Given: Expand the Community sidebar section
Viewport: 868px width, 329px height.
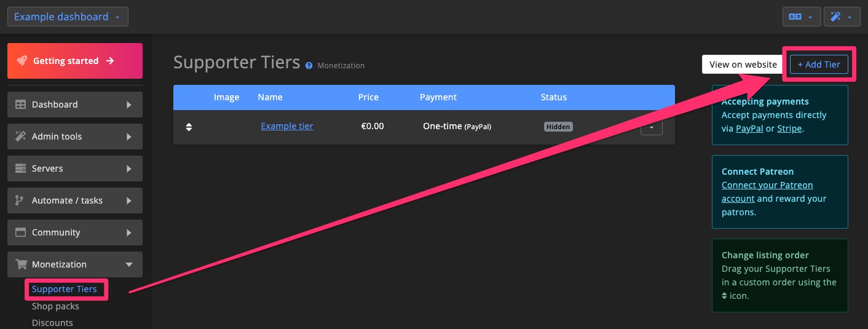Looking at the screenshot, I should coord(75,232).
